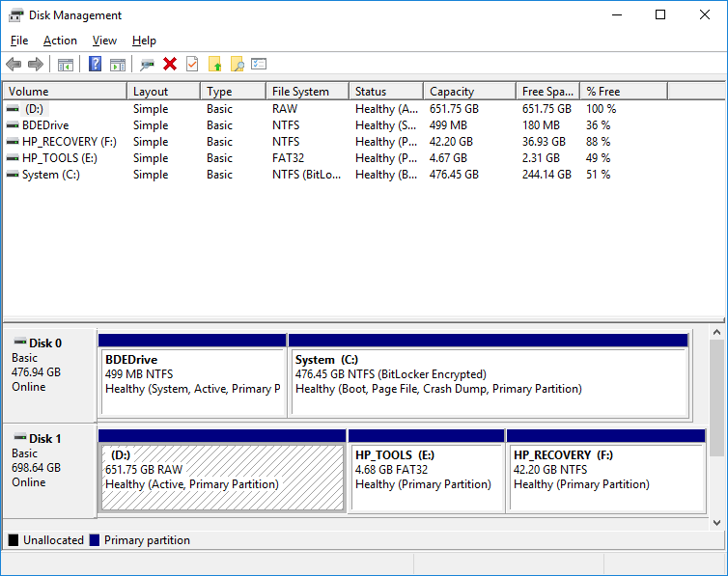Click the Properties checkmark page icon
728x576 pixels.
point(192,65)
